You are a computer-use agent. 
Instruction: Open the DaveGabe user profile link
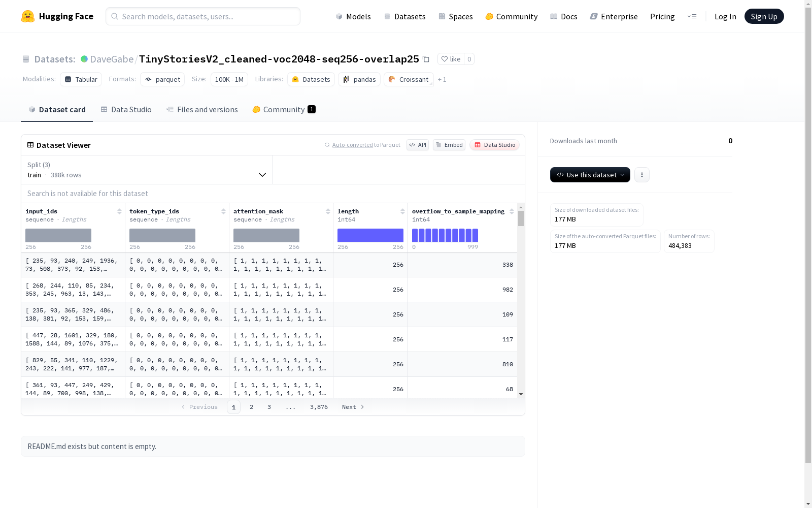pos(112,59)
